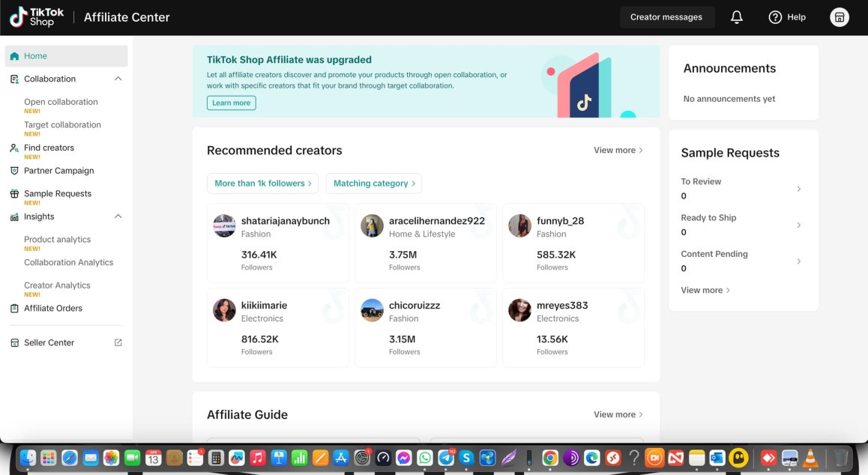868x475 pixels.
Task: Click View more in Recommended creators
Action: 618,150
